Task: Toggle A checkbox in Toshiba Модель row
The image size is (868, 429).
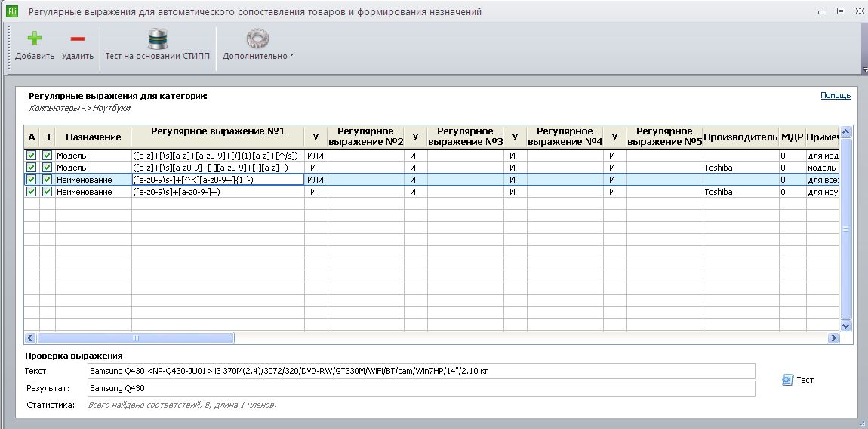Action: pyautogui.click(x=32, y=168)
